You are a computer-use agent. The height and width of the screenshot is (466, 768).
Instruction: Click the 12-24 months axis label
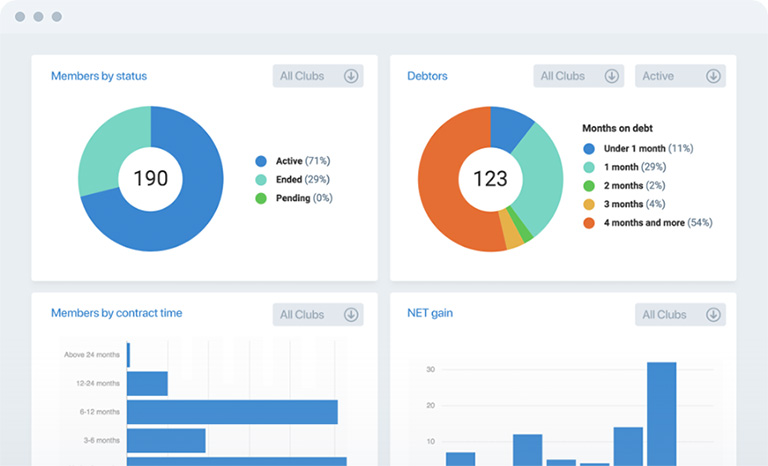(97, 384)
